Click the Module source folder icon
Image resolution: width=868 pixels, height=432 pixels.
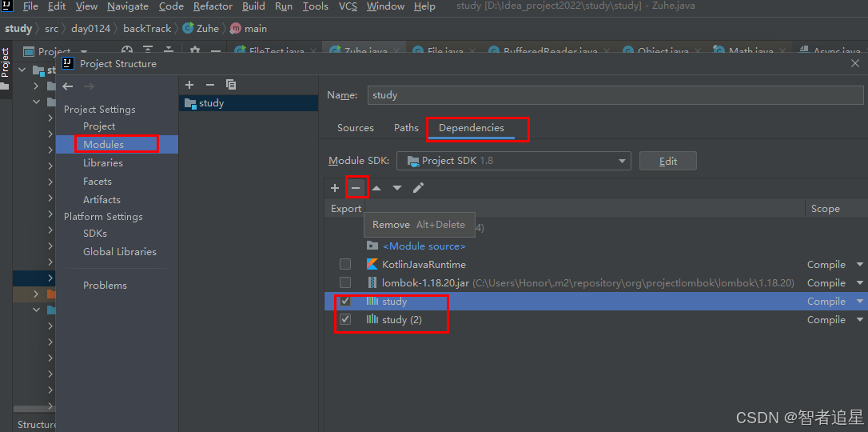click(x=372, y=246)
